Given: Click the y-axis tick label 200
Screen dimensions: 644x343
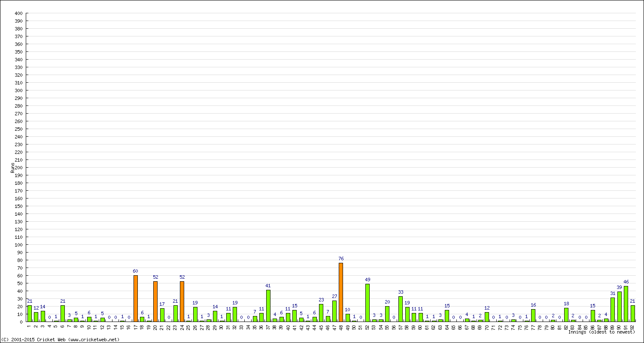Looking at the screenshot, I should point(18,168).
